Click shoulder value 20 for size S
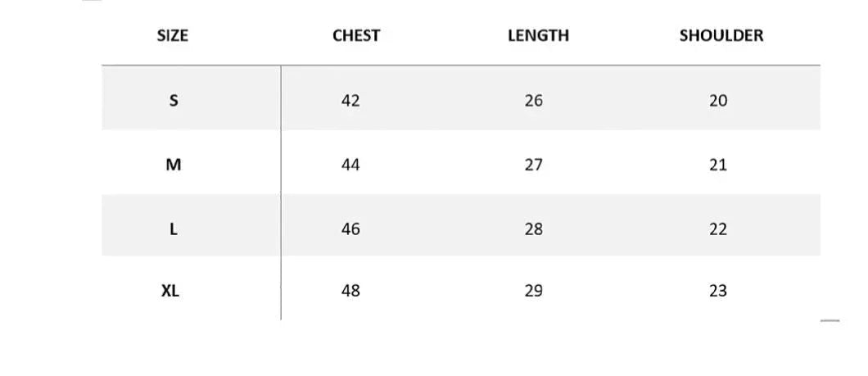868x376 pixels. coord(718,101)
